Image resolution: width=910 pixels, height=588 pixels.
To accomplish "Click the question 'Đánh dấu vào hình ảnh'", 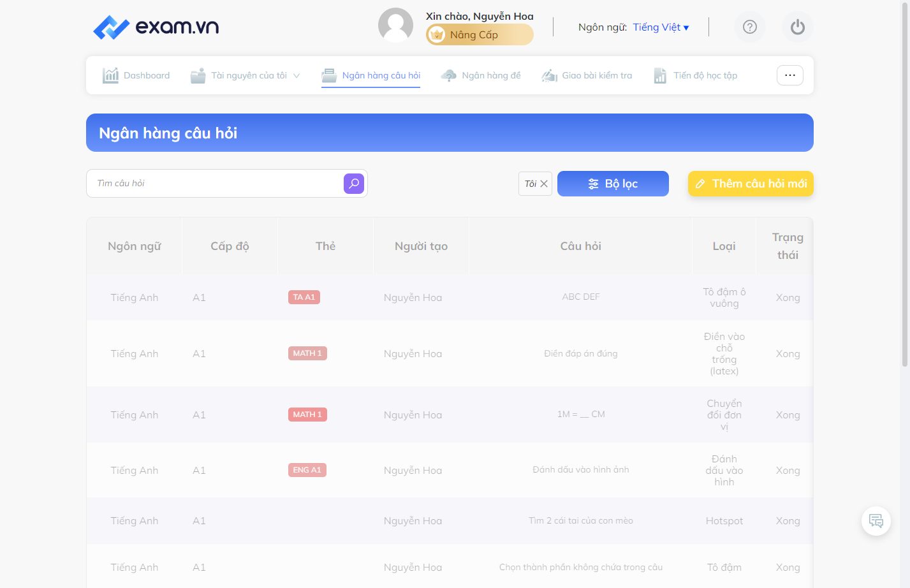I will point(581,470).
